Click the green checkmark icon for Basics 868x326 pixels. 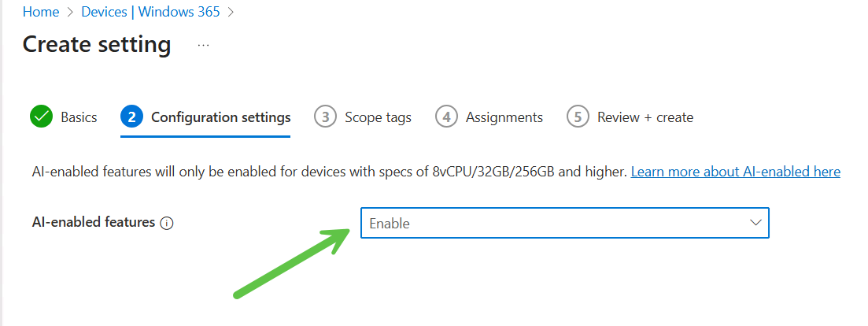41,117
